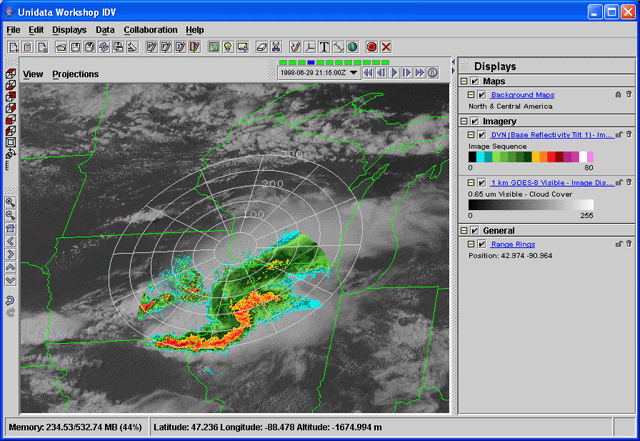Screen dimensions: 640x441
Task: Open the DVN Base Reflectivity display link
Action: (x=549, y=133)
